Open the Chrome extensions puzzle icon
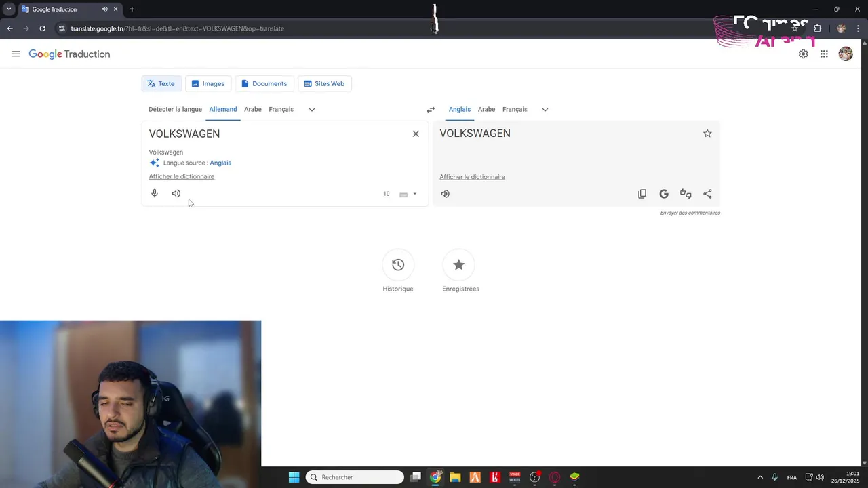 (x=817, y=28)
